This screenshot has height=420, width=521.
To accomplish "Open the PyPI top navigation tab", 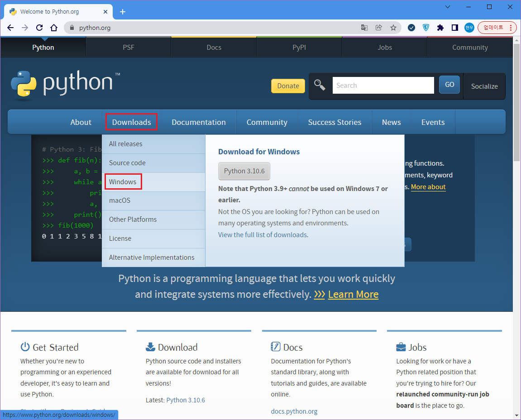I will pyautogui.click(x=299, y=47).
